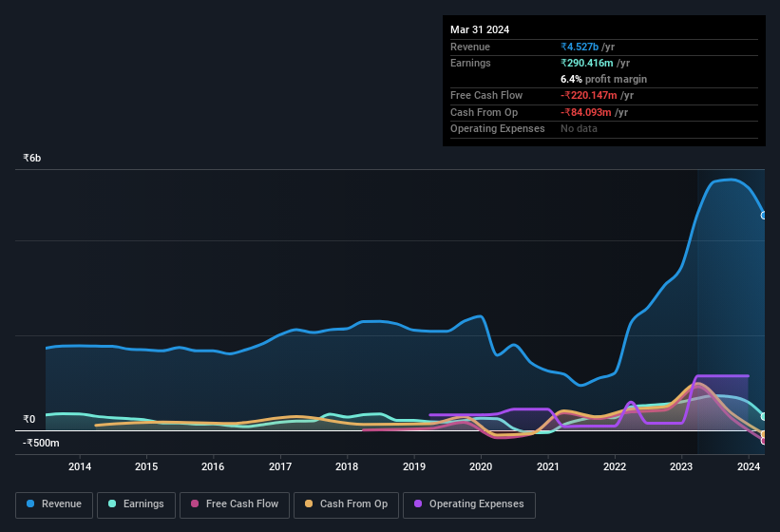Image resolution: width=780 pixels, height=532 pixels.
Task: Click the 2023 x-axis label
Action: point(681,466)
